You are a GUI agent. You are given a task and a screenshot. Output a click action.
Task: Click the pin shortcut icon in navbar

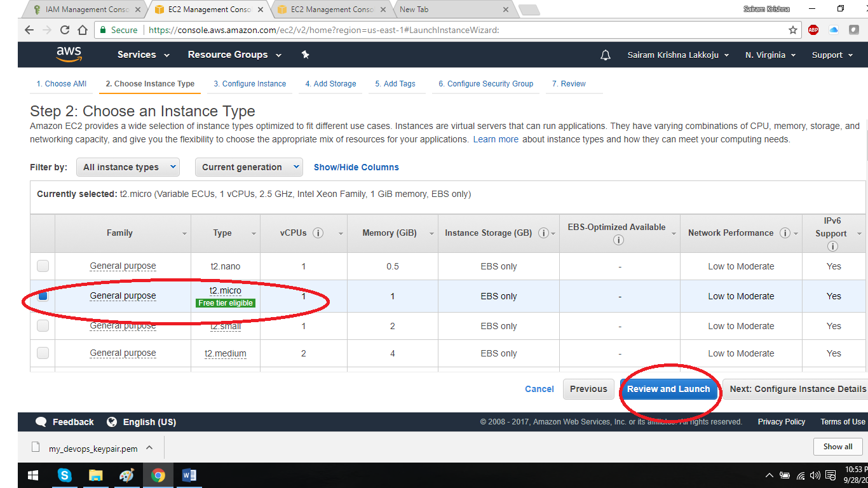point(305,55)
